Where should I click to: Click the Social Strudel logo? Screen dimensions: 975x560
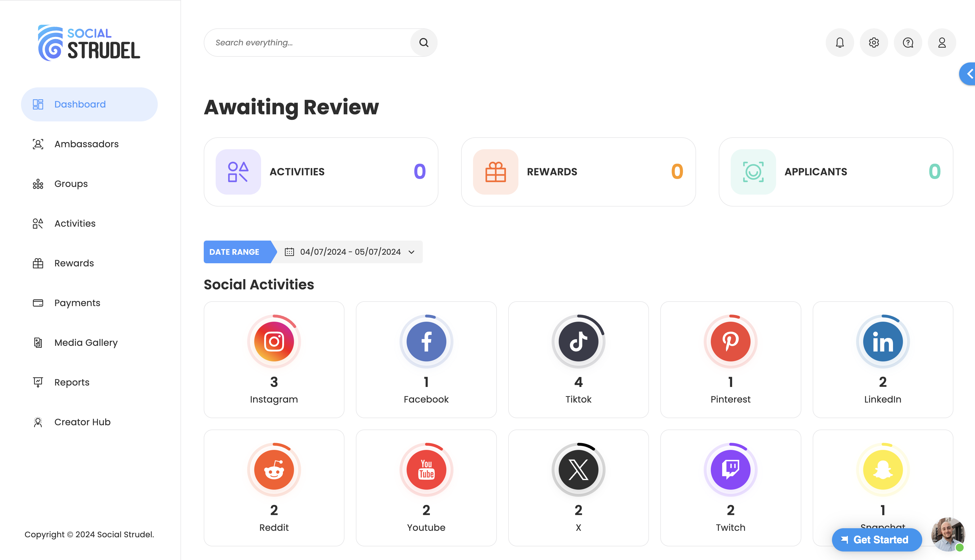pyautogui.click(x=89, y=43)
